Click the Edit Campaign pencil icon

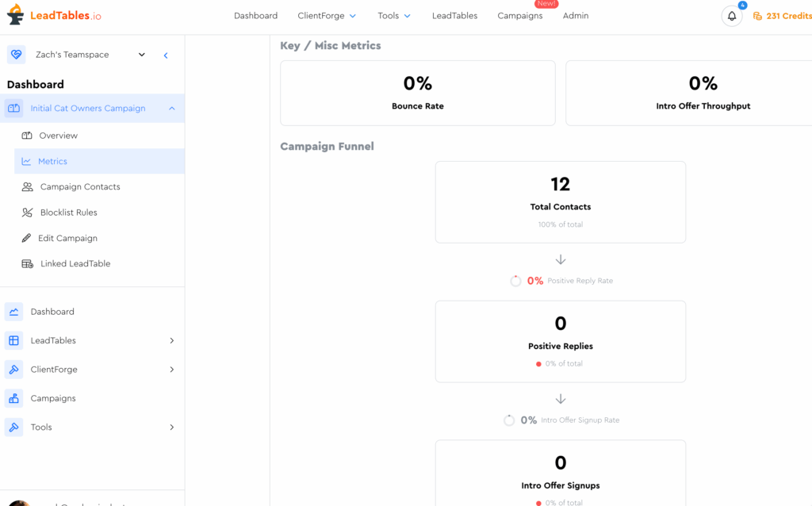tap(26, 238)
